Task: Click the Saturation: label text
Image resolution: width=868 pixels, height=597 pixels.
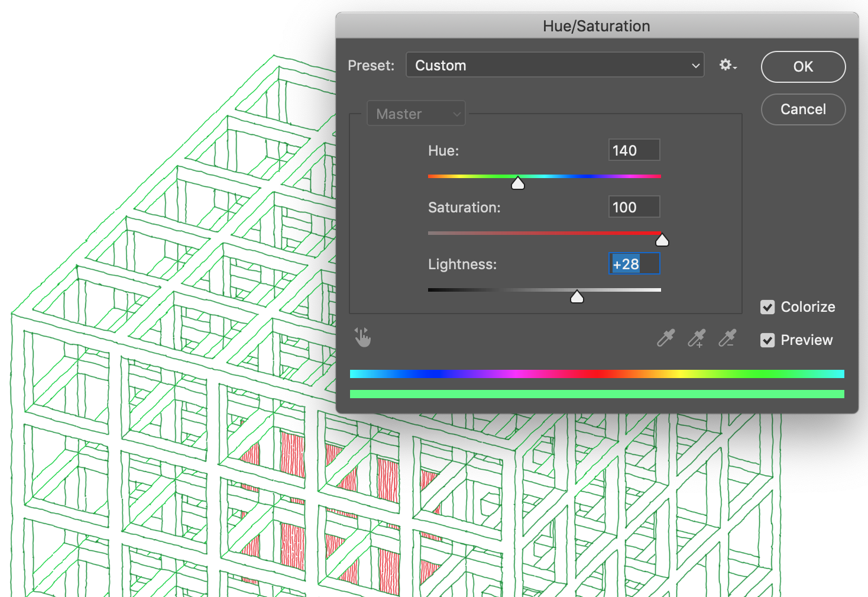Action: 464,208
